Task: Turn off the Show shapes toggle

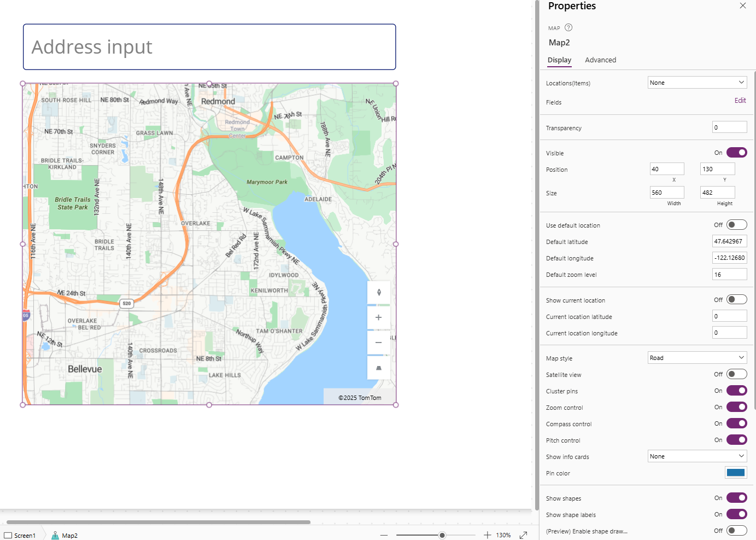Action: pos(736,498)
